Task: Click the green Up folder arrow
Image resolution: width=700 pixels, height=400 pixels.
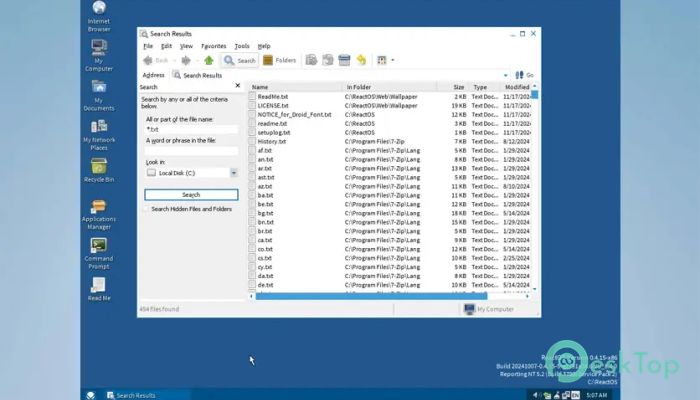Action: click(x=208, y=60)
